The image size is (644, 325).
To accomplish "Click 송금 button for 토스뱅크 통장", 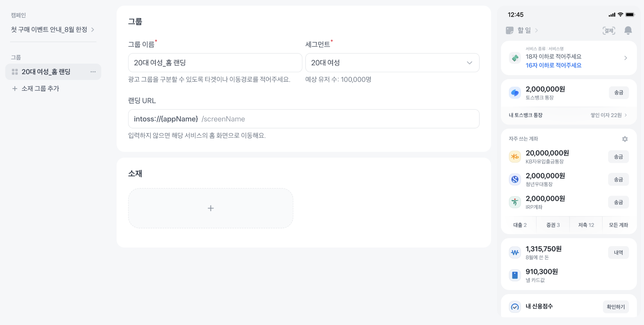I will coord(618,93).
